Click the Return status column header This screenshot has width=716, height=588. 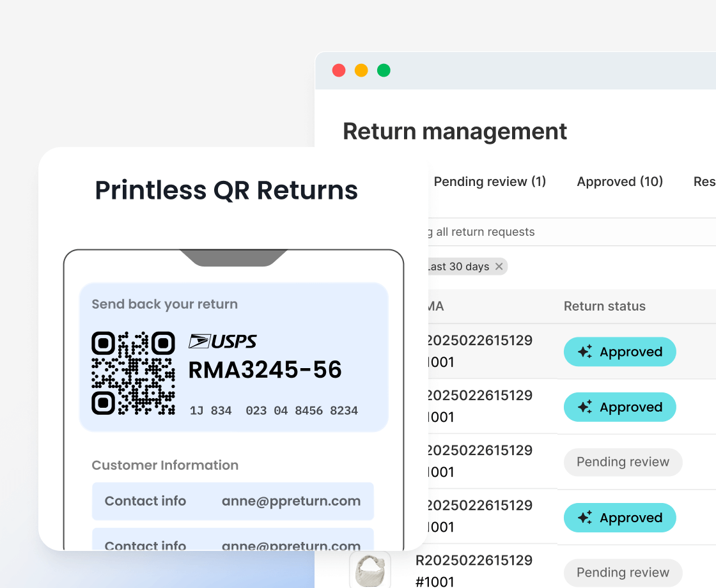pos(604,306)
